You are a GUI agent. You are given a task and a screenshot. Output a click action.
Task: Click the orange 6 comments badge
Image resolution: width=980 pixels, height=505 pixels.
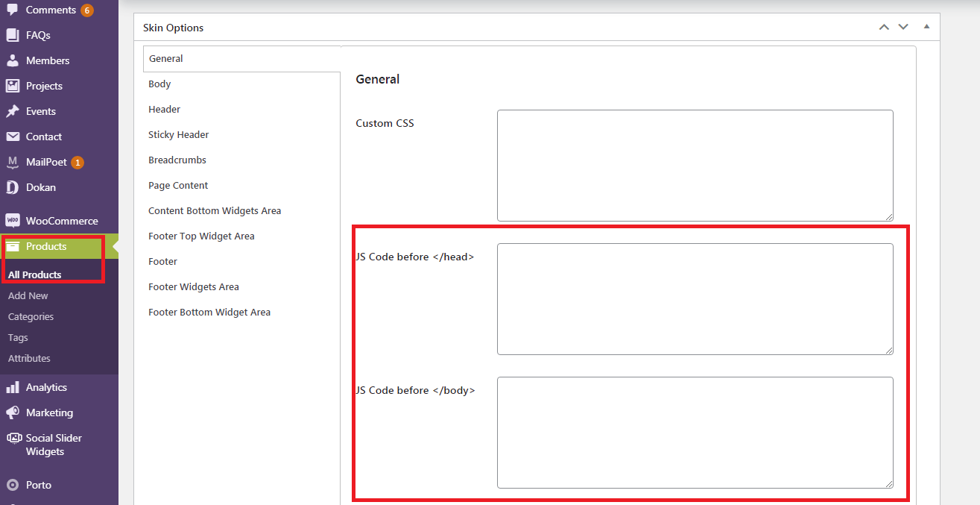click(x=87, y=10)
